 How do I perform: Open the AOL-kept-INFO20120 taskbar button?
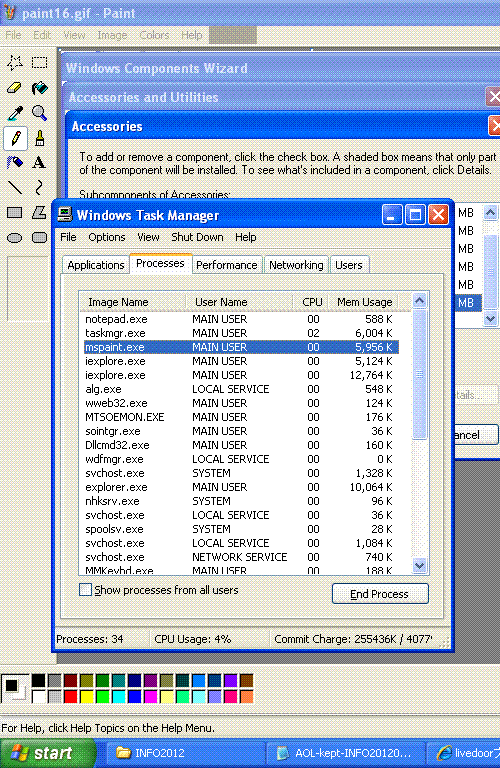point(344,753)
